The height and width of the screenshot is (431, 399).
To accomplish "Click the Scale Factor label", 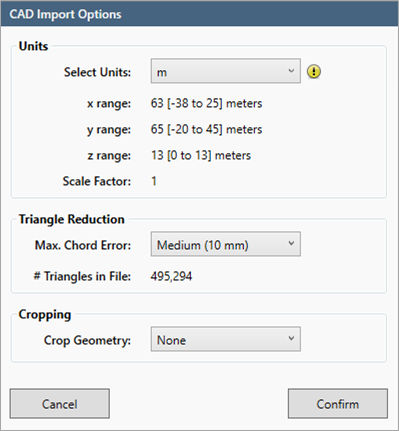I will click(x=97, y=181).
